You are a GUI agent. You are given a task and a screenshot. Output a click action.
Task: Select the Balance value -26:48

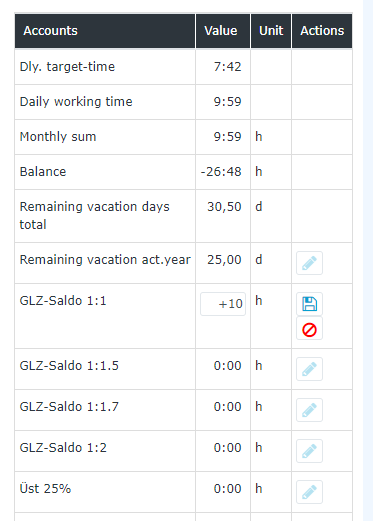pyautogui.click(x=221, y=172)
